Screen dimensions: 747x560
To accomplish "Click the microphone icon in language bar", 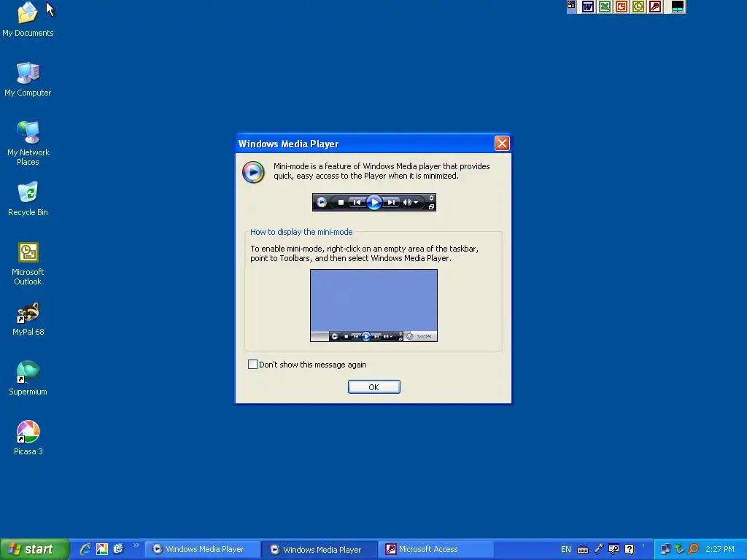I will coord(599,549).
